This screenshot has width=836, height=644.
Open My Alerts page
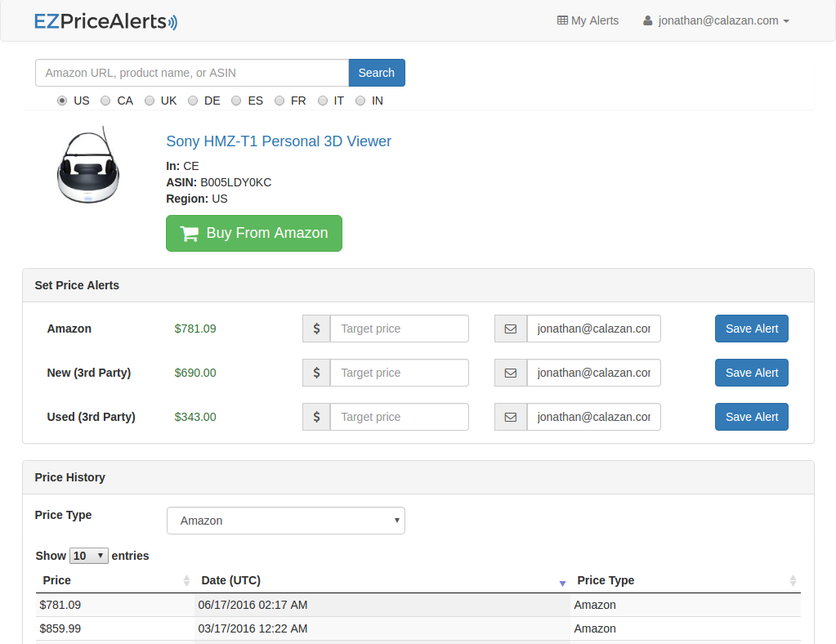(588, 20)
